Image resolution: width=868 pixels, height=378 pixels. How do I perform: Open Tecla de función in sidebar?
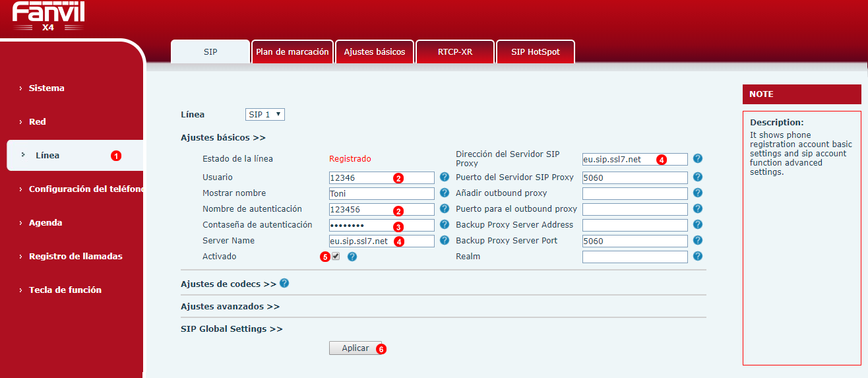coord(65,290)
